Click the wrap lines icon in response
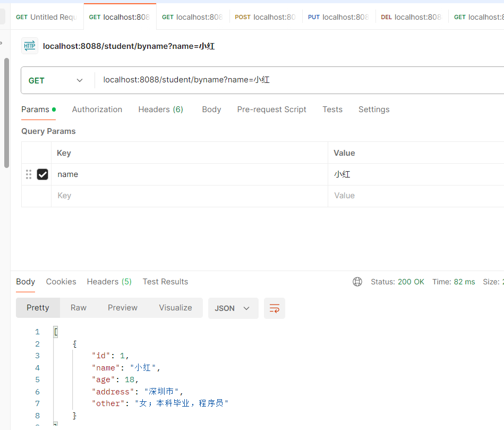This screenshot has width=504, height=430. 275,308
